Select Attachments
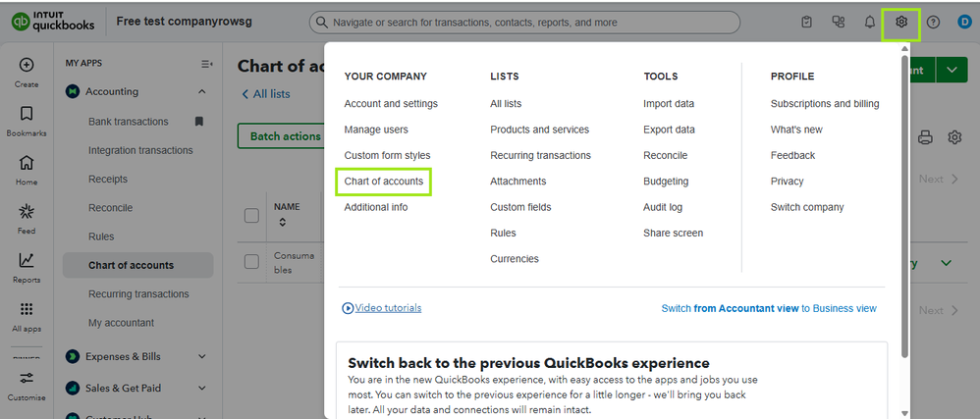Screen dimensions: 980x419 click(x=518, y=182)
